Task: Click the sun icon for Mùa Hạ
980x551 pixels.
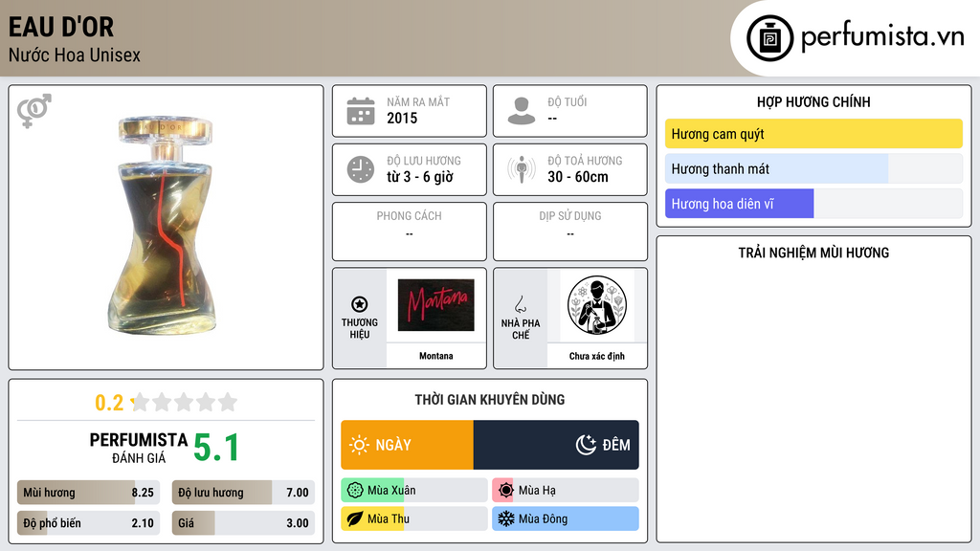Action: (506, 491)
